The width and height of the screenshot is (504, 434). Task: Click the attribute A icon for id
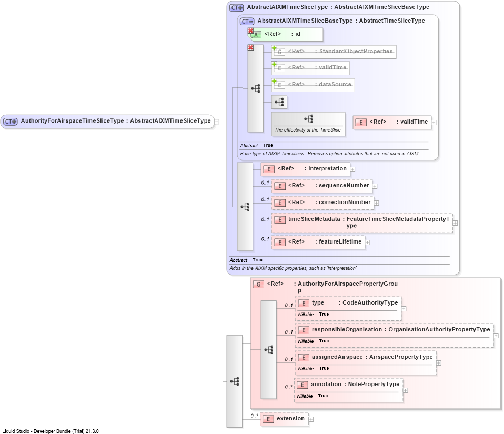(x=256, y=35)
